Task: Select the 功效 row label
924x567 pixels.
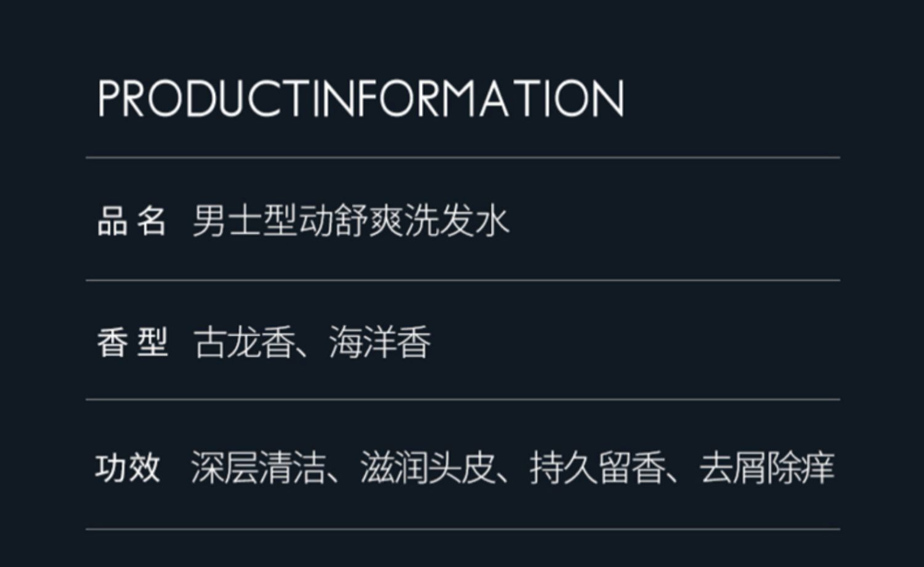Action: click(128, 468)
